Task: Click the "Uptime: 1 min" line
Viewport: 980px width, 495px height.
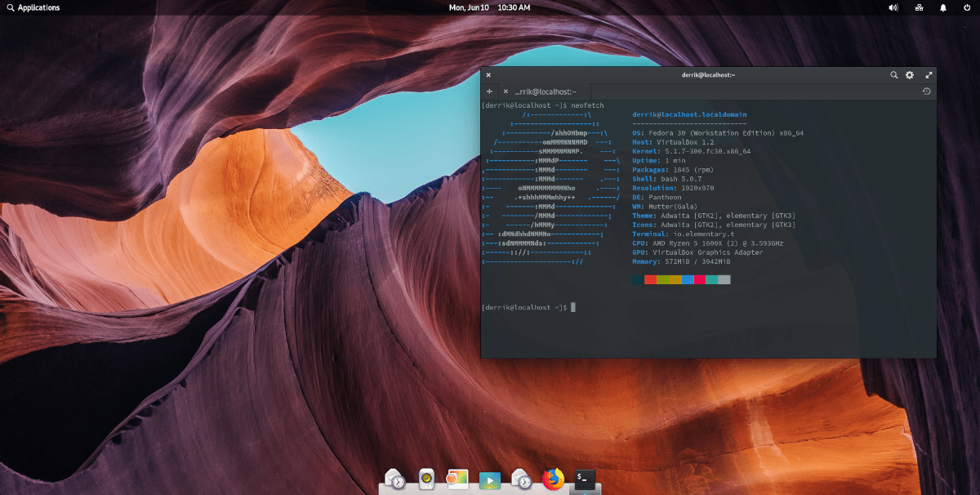Action: tap(659, 160)
